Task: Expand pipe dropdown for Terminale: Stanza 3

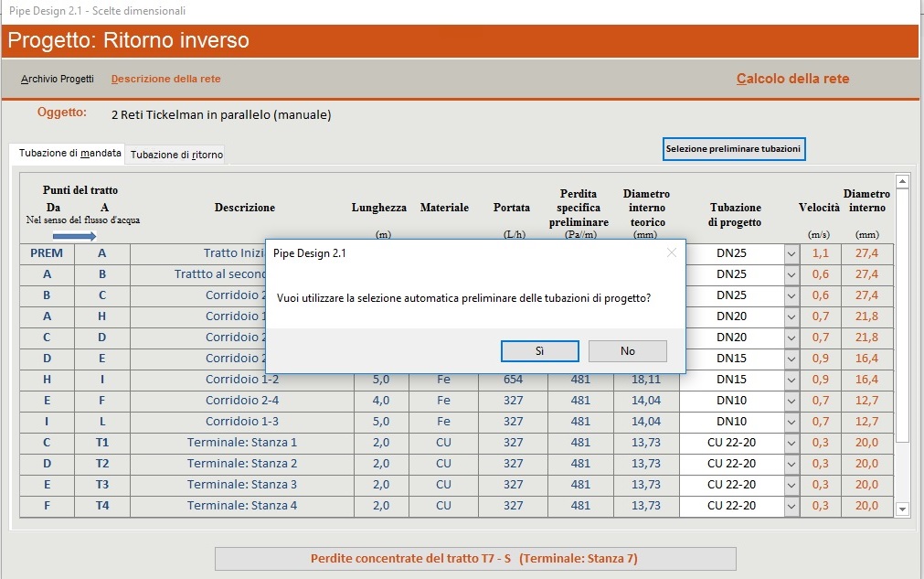Action: point(791,486)
